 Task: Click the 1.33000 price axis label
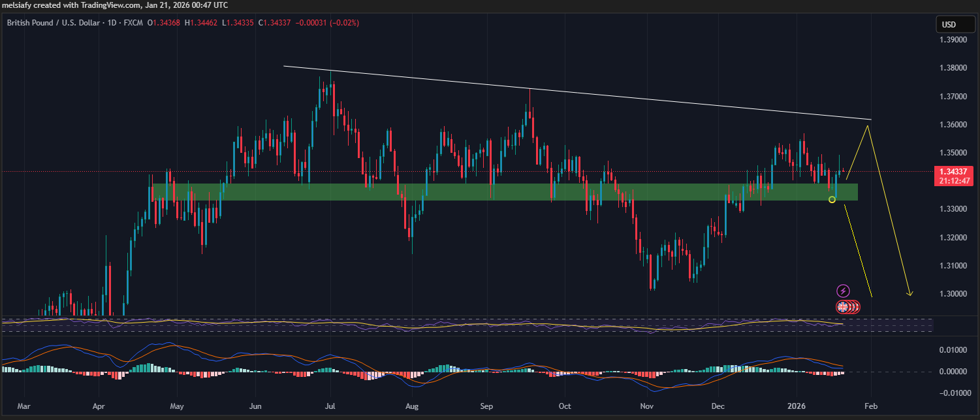[x=953, y=209]
